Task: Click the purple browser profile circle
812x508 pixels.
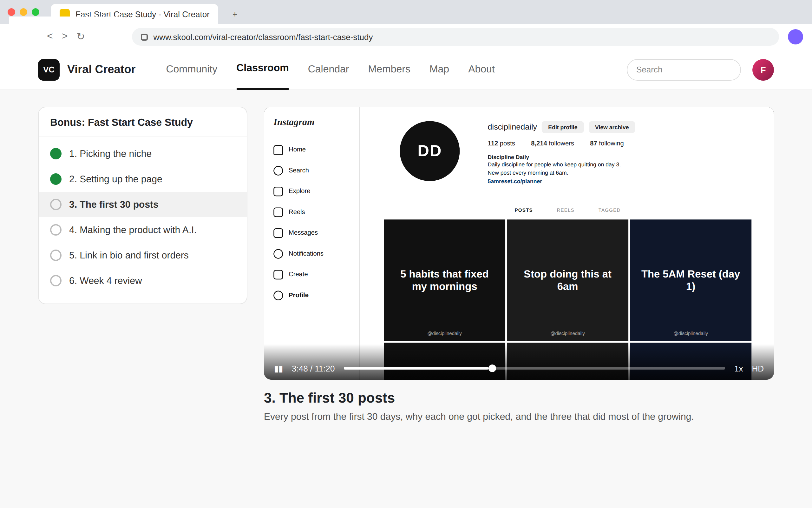Action: pos(795,37)
